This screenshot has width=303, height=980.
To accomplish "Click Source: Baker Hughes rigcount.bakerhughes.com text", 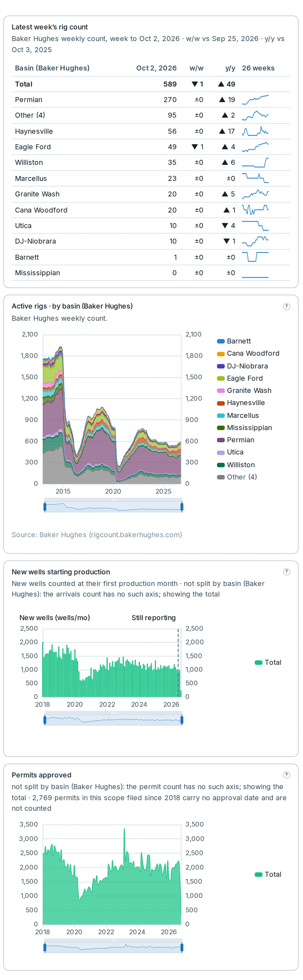I will click(x=97, y=535).
